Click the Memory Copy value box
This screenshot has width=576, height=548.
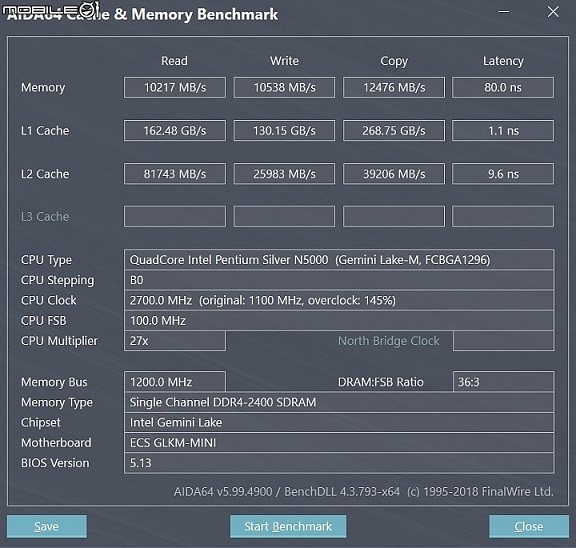click(394, 87)
